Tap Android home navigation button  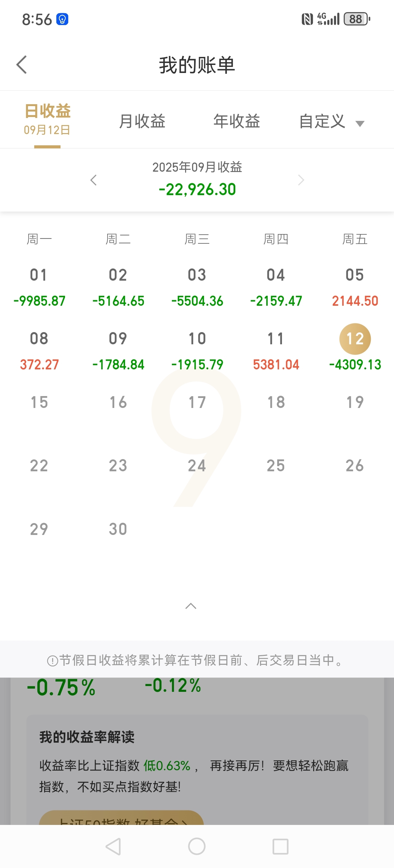click(197, 846)
